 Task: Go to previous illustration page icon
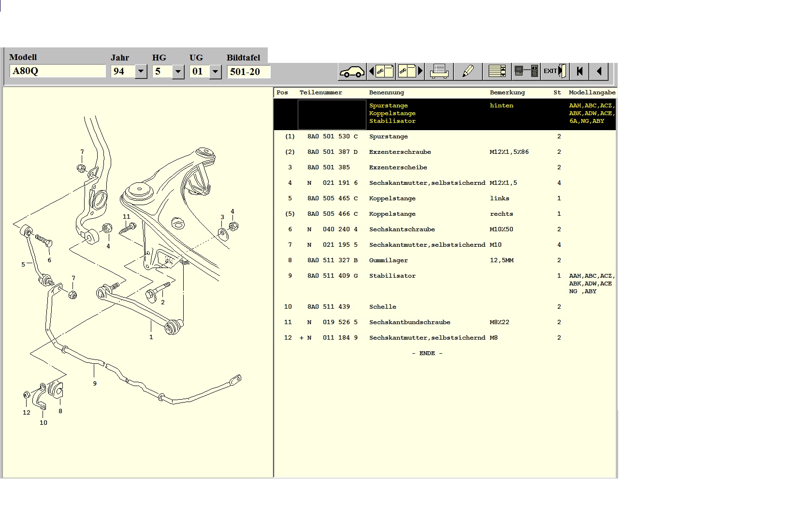tap(381, 72)
